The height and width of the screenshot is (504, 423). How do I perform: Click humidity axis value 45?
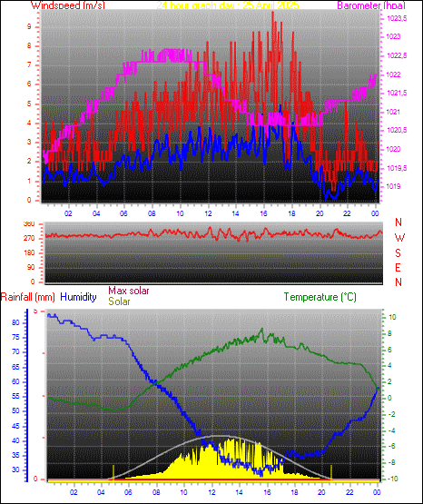coord(15,426)
